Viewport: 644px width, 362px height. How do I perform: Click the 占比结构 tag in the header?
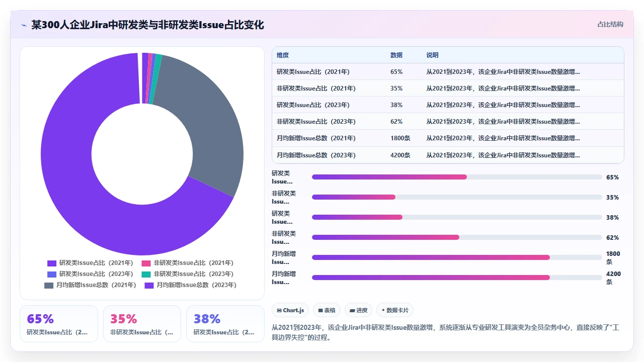(x=610, y=24)
